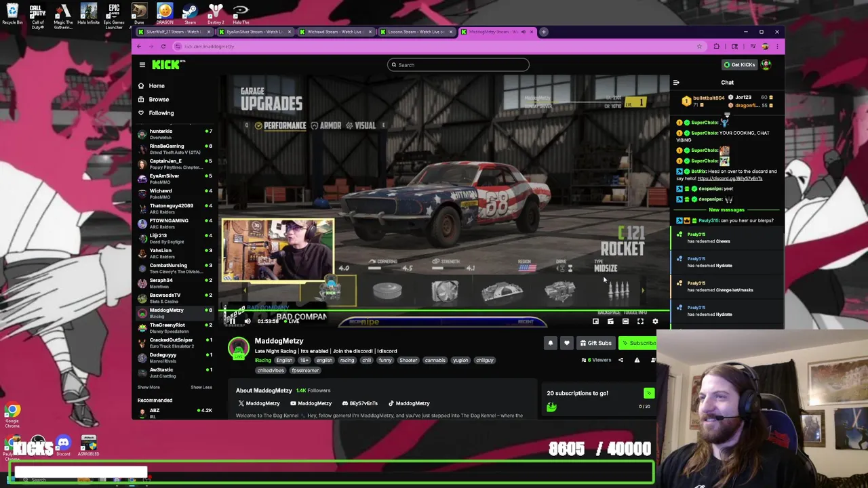The width and height of the screenshot is (868, 488).
Task: Open the video player settings gear
Action: 655,321
